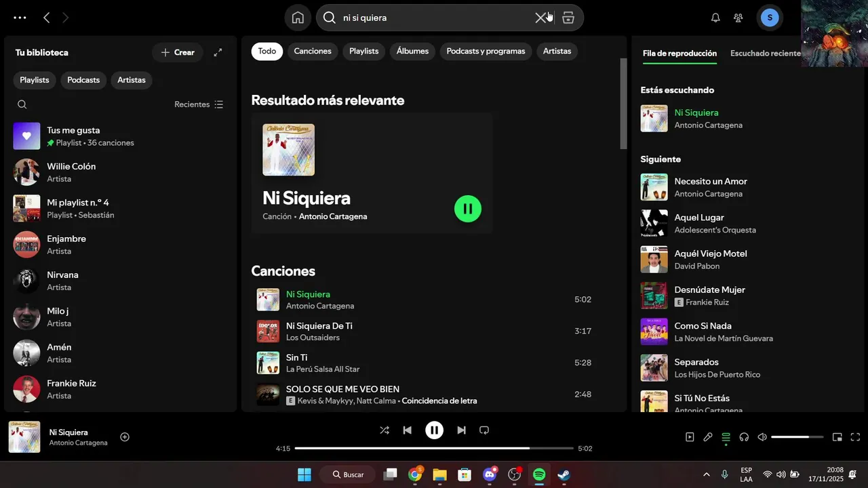Open Friend Activity icon

tap(738, 18)
